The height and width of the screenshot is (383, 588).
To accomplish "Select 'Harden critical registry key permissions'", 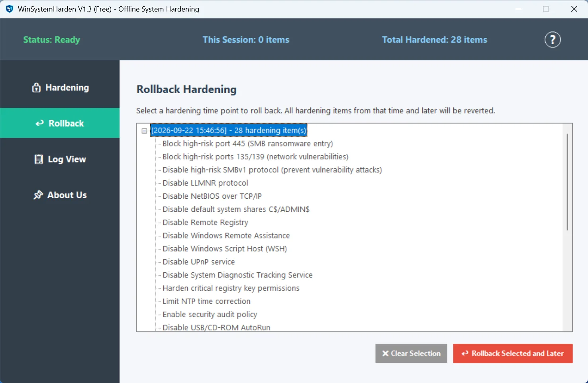I will 231,288.
